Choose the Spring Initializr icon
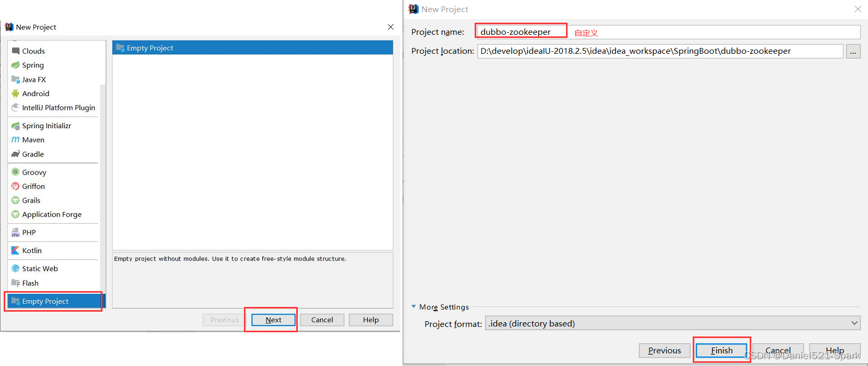Viewport: 868px width, 366px height. [x=15, y=126]
